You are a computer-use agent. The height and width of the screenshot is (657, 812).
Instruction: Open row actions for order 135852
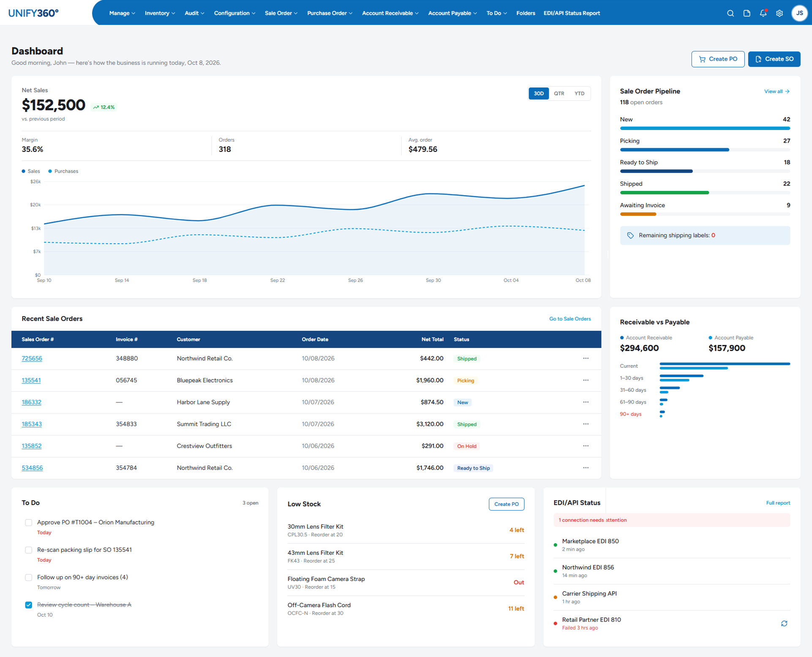click(x=586, y=446)
